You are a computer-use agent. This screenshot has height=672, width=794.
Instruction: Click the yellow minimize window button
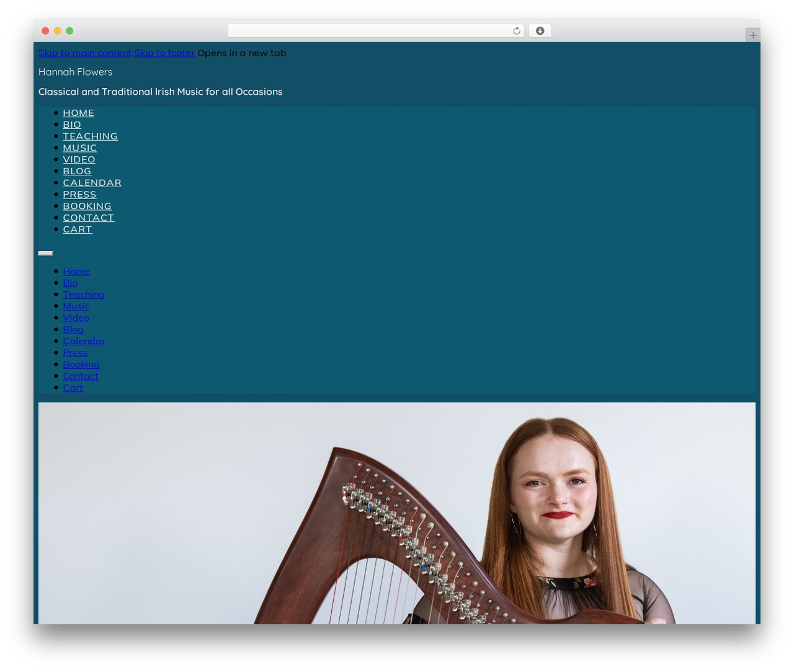click(57, 31)
